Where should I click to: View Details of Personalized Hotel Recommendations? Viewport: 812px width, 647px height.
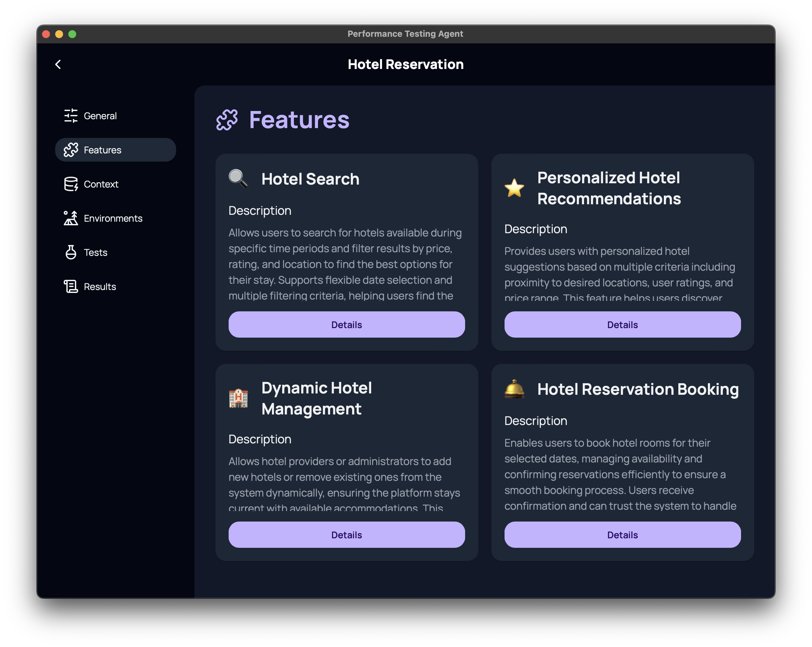622,324
